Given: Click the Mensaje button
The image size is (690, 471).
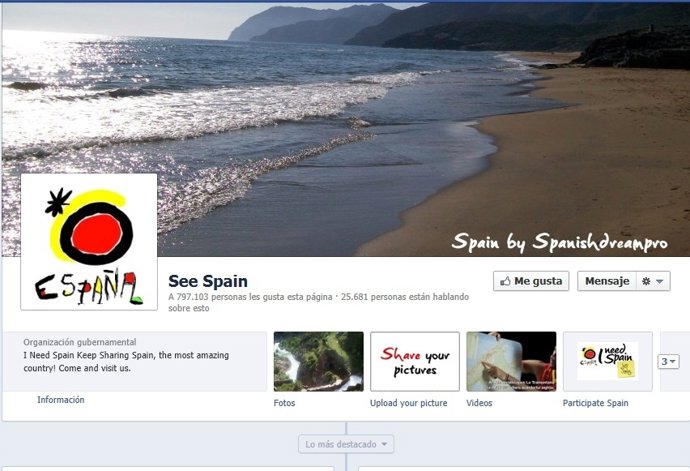Looking at the screenshot, I should click(x=607, y=281).
